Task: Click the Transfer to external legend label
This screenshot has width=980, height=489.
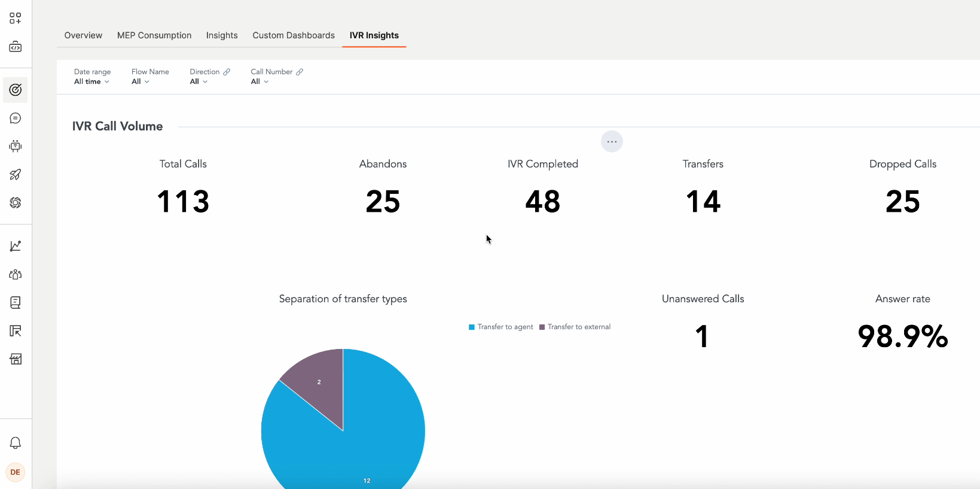Action: point(579,327)
